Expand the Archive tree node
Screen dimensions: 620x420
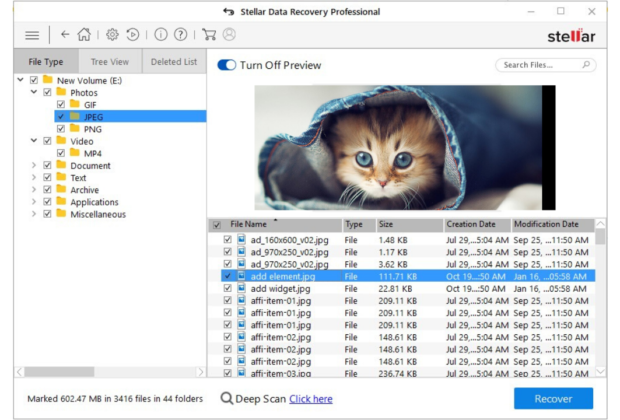(34, 189)
